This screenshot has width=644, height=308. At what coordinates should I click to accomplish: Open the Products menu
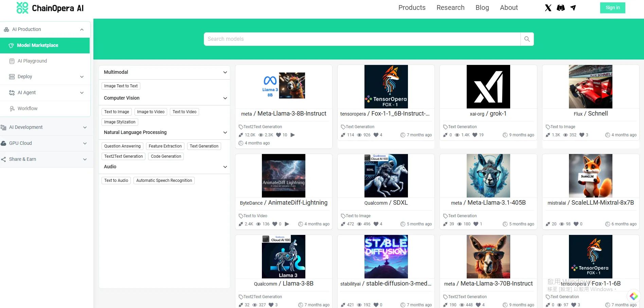(x=412, y=8)
